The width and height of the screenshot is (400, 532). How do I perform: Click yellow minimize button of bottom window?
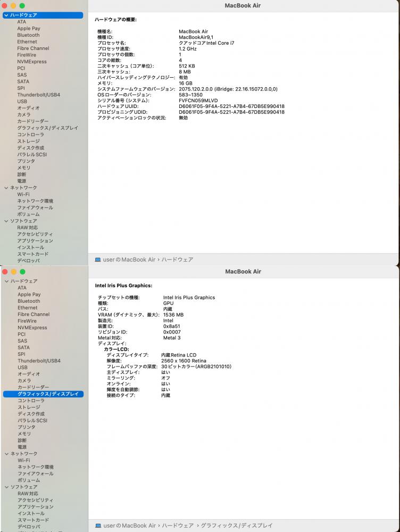pos(14,272)
